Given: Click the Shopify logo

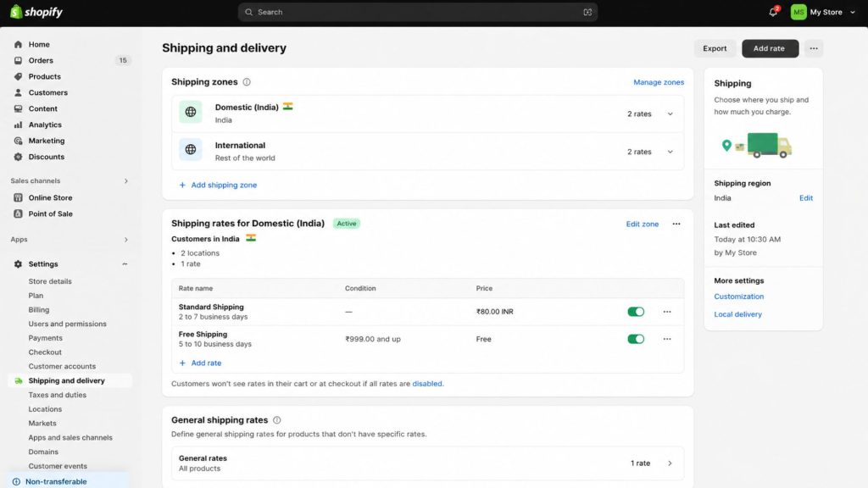Looking at the screenshot, I should (x=36, y=12).
